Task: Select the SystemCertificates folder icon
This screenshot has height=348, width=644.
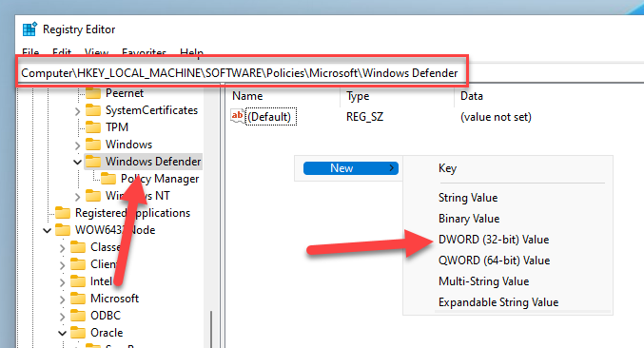Action: [x=93, y=110]
